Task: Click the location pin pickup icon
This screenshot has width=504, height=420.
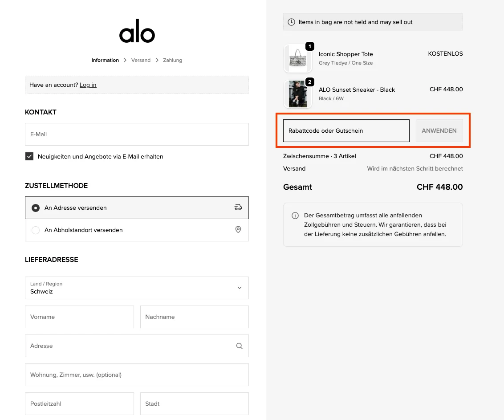Action: (x=238, y=230)
